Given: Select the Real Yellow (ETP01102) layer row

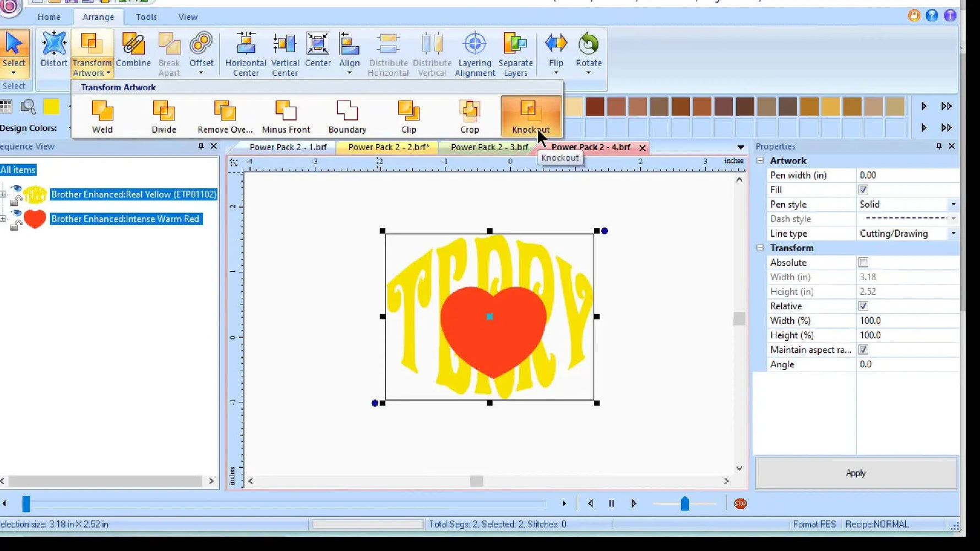Looking at the screenshot, I should tap(134, 194).
